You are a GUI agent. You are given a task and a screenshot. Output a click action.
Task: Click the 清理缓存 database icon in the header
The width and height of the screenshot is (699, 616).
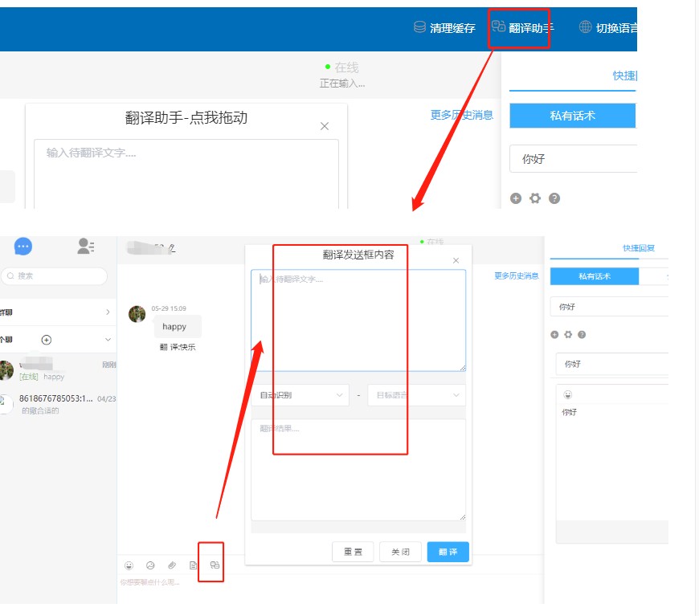click(x=419, y=27)
